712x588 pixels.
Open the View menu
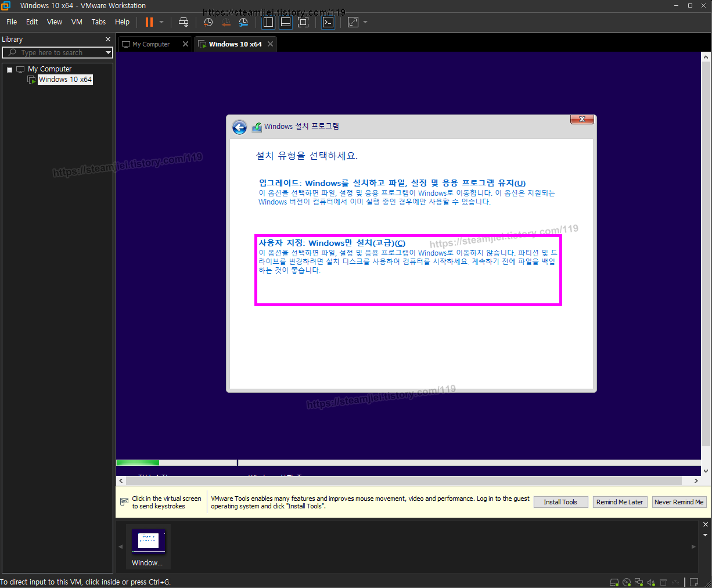(x=55, y=22)
